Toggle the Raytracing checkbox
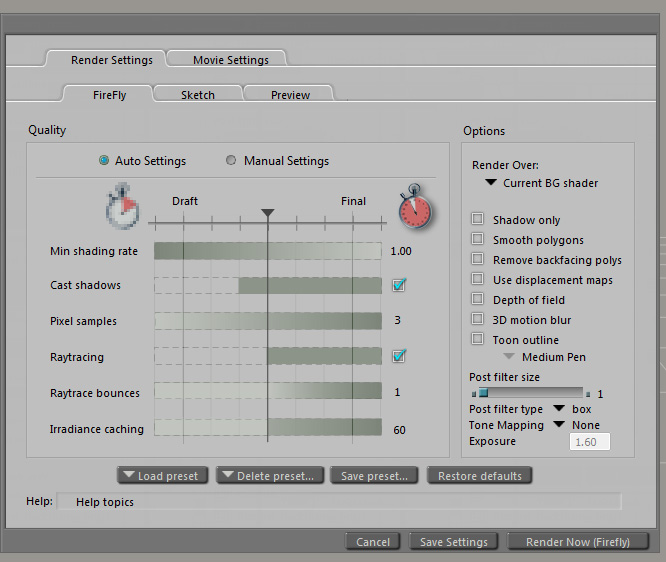The image size is (666, 562). point(399,356)
